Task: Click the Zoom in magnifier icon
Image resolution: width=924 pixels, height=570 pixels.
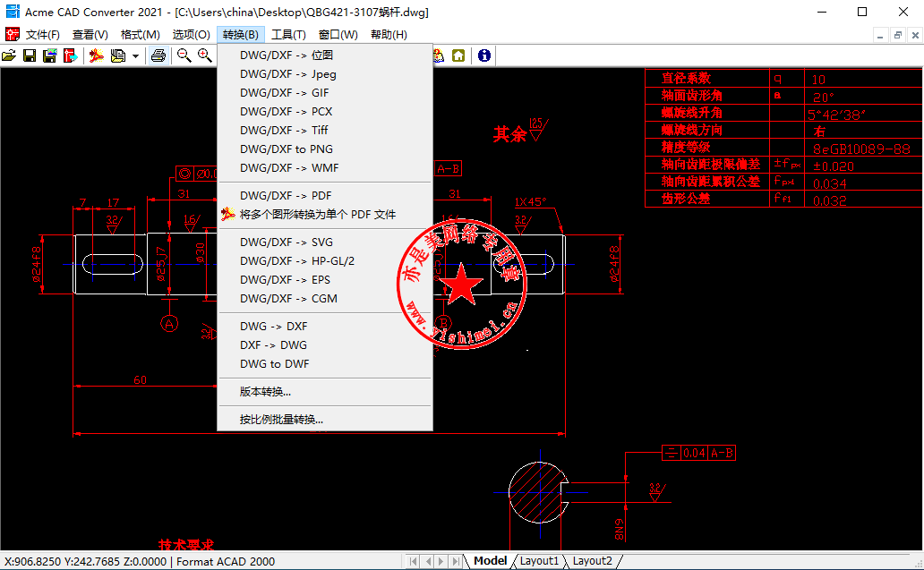Action: tap(204, 55)
